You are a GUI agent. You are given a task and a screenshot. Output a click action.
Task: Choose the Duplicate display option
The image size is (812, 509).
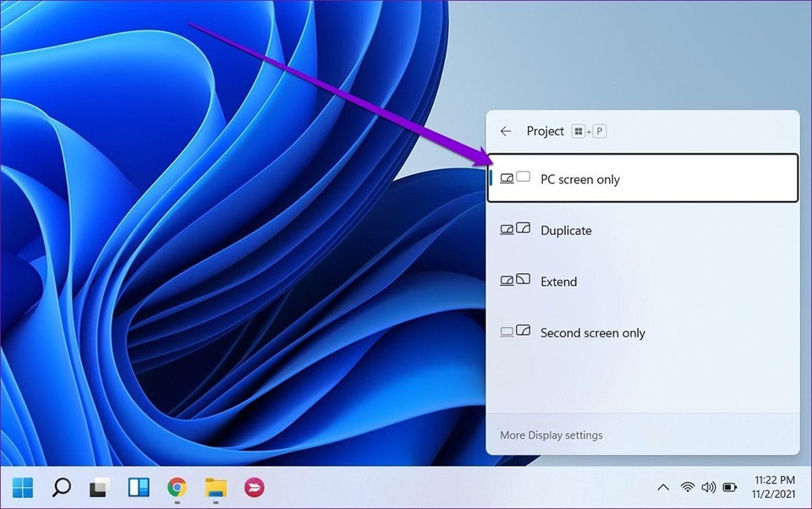click(642, 230)
